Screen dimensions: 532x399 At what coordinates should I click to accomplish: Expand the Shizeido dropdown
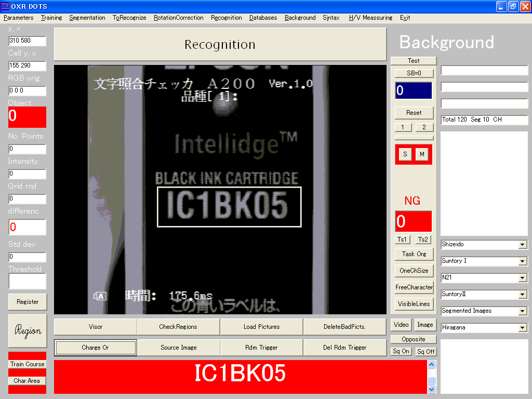pos(523,245)
